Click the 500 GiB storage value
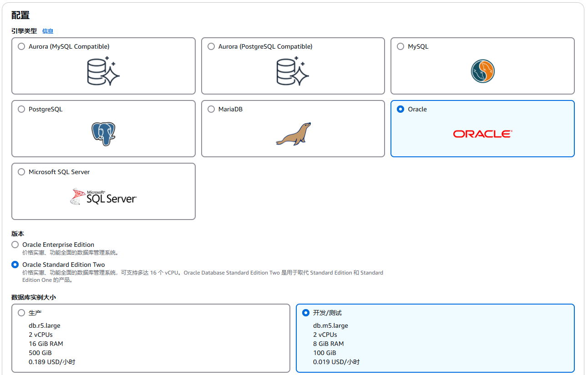 tap(40, 353)
